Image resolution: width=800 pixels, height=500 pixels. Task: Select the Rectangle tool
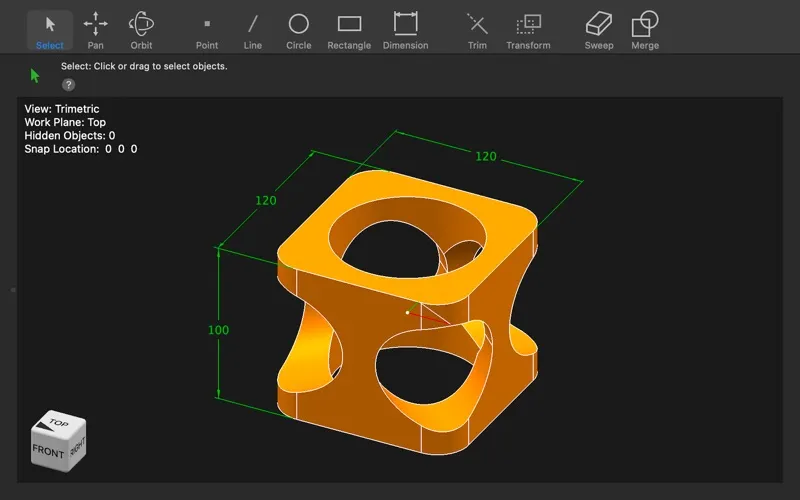click(349, 31)
